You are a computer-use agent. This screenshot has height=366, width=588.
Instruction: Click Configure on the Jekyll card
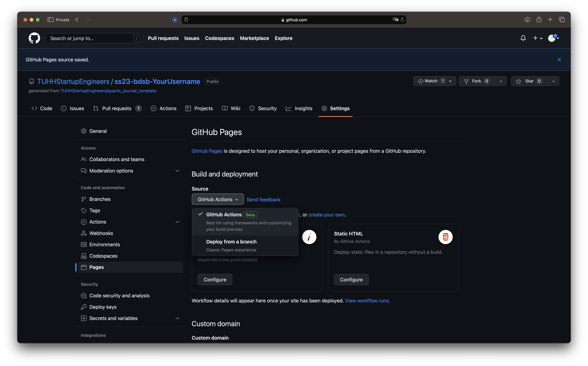[215, 280]
